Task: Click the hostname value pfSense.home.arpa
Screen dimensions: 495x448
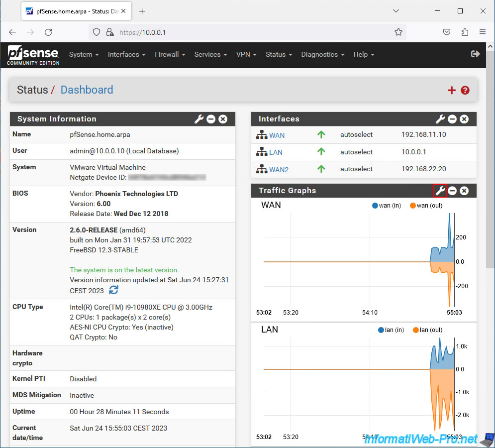Action: (x=100, y=134)
